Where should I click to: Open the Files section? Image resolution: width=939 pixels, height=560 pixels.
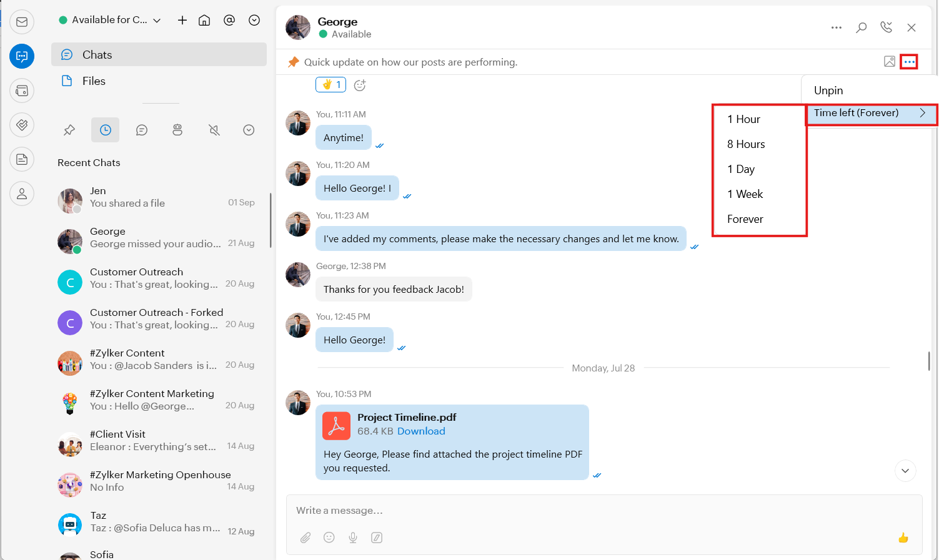pos(159,81)
